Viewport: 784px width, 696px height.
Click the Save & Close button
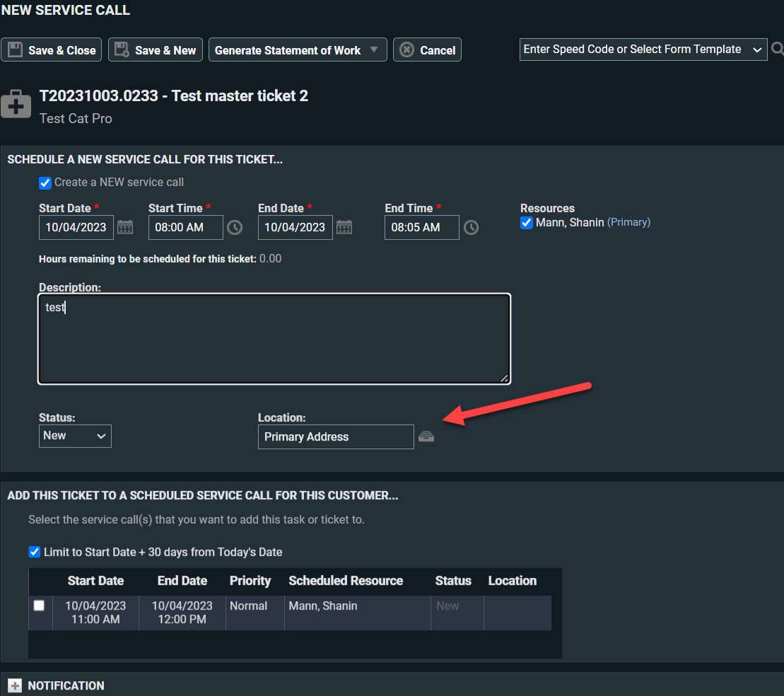coord(51,50)
